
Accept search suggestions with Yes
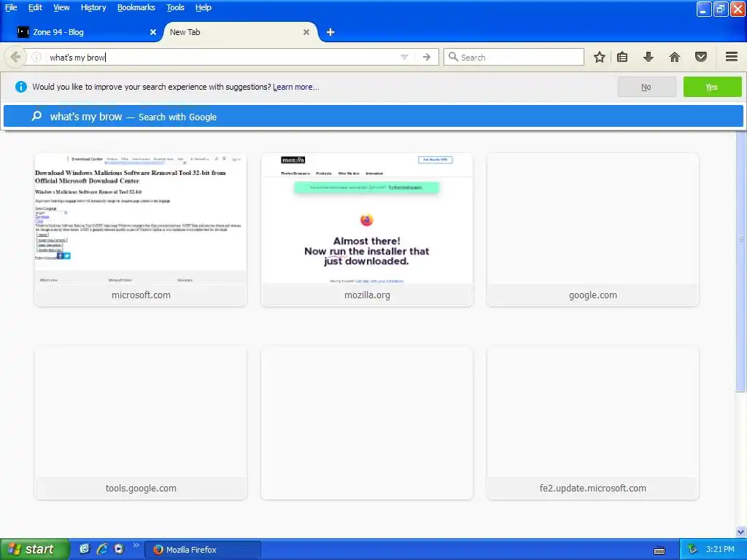pyautogui.click(x=712, y=87)
